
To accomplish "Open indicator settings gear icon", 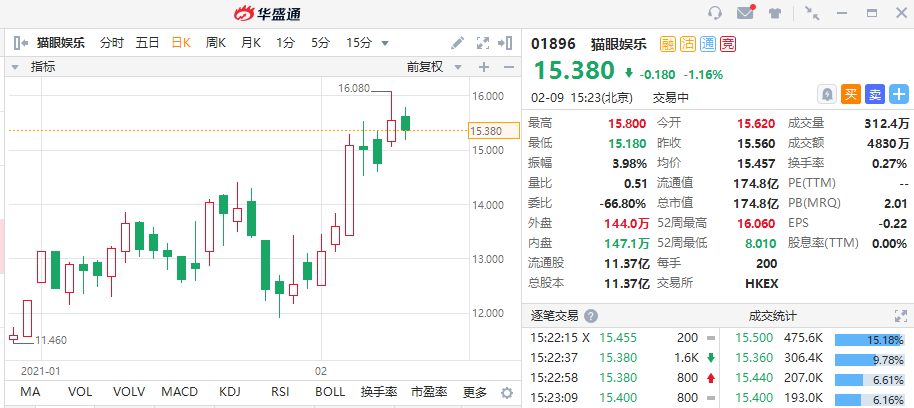I will [507, 392].
